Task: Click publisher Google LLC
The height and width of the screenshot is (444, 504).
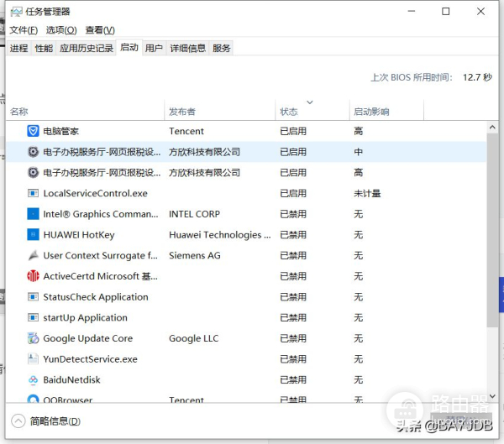Action: [x=193, y=338]
